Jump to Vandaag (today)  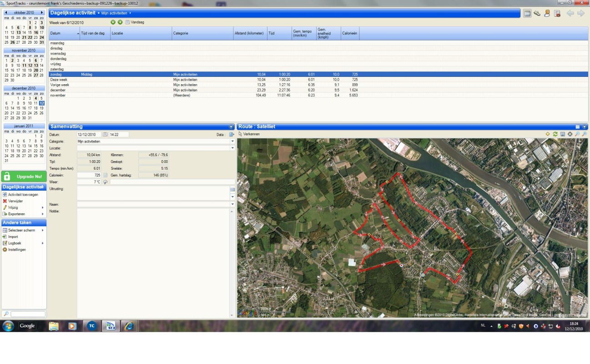coord(135,22)
